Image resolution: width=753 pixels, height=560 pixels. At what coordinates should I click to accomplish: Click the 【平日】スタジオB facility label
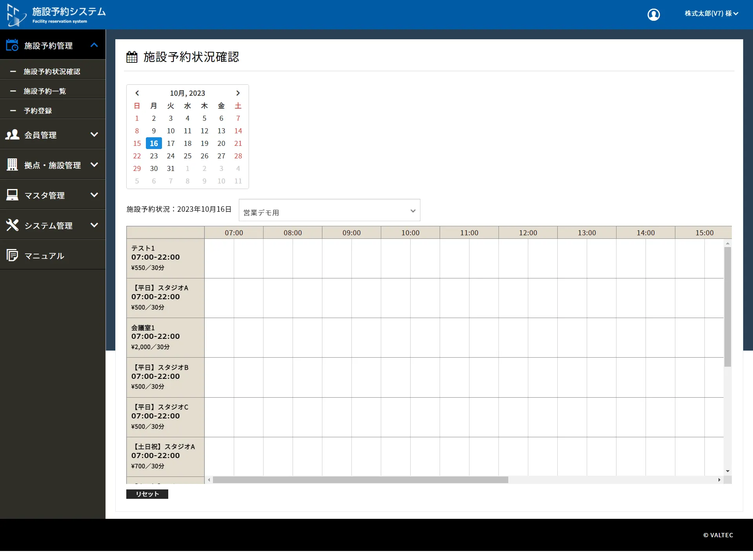(x=160, y=367)
